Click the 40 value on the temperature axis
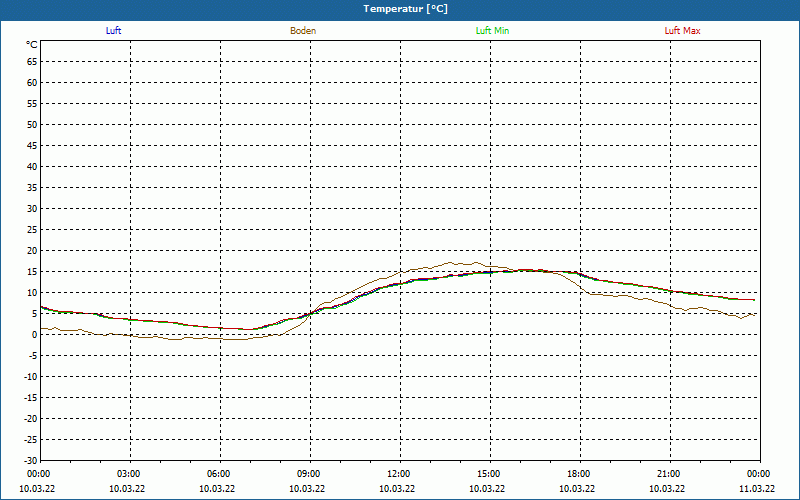This screenshot has width=800, height=500. (32, 167)
